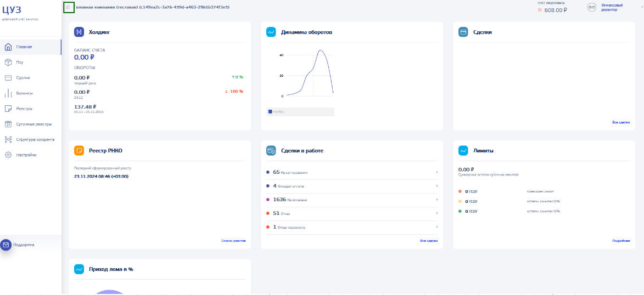
Task: Open the Список реестров link
Action: click(x=233, y=240)
